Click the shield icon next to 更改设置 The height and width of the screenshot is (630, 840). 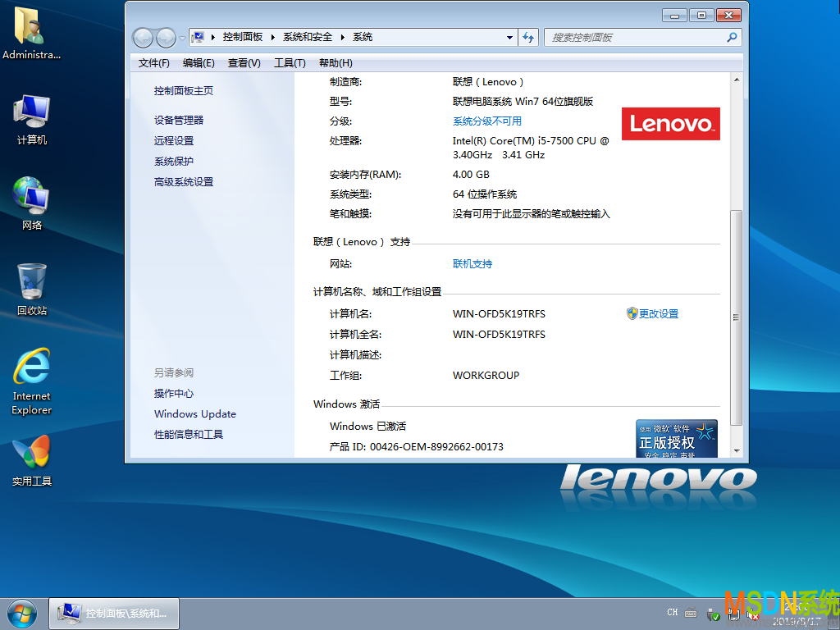click(632, 313)
